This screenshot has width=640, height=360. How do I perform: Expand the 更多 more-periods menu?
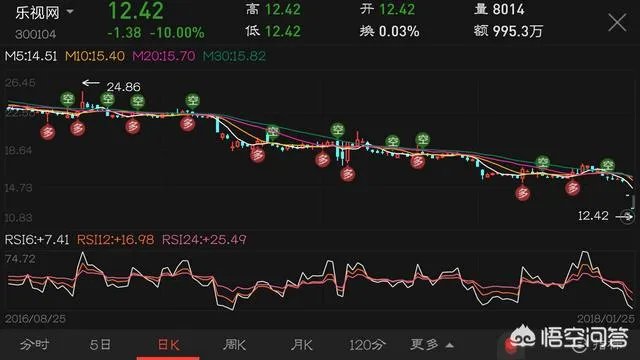pyautogui.click(x=431, y=345)
